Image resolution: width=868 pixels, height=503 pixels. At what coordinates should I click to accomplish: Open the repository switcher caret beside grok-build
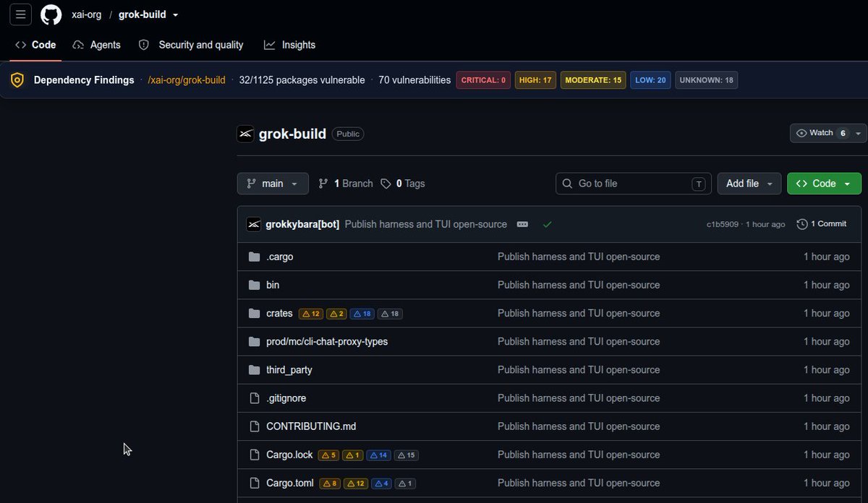click(x=175, y=14)
